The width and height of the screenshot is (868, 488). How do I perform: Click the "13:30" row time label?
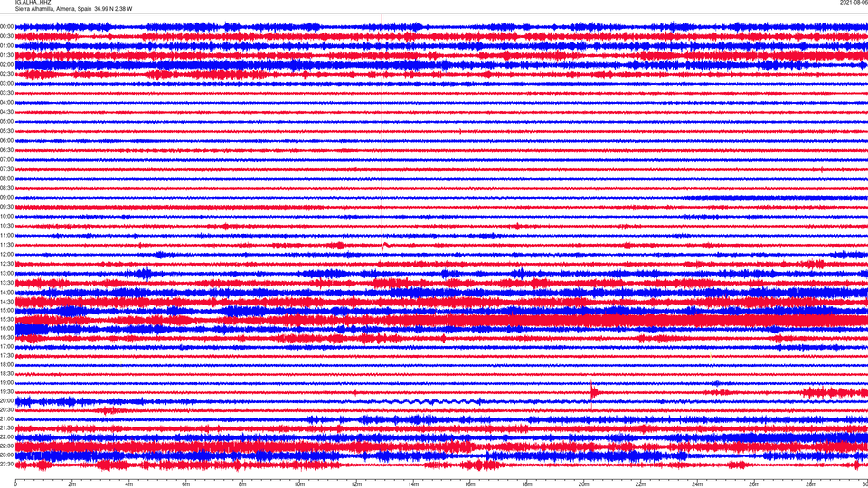pos(6,283)
